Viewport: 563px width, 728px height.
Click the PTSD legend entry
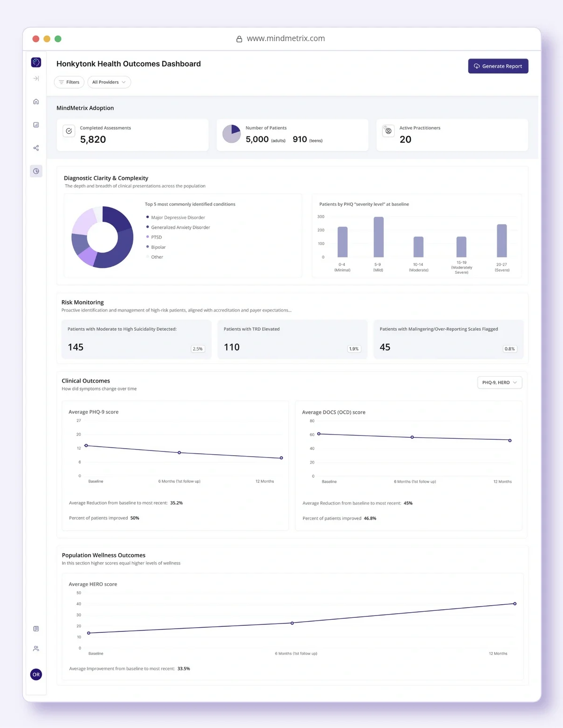coord(154,237)
